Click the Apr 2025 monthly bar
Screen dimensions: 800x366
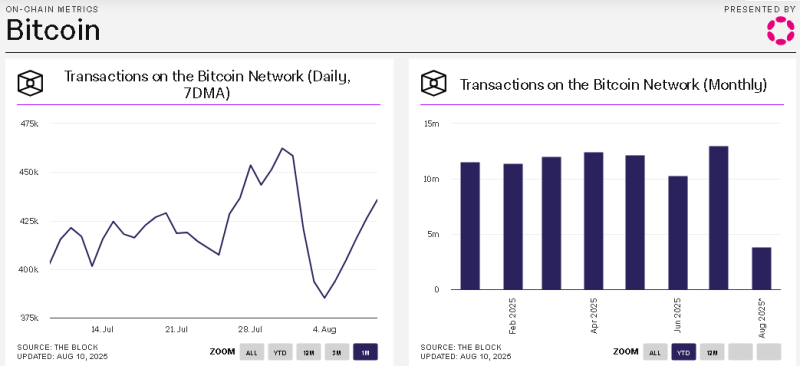coord(594,221)
